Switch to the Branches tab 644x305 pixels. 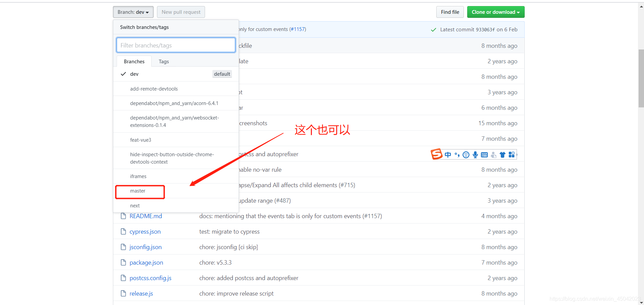coord(134,61)
